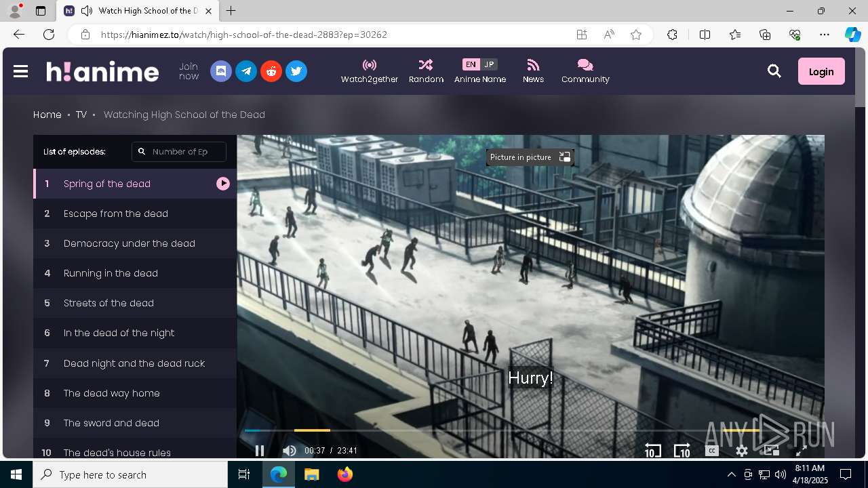Select episode 7 Dead night and the dead ruck
Viewport: 868px width, 488px height.
(135, 363)
